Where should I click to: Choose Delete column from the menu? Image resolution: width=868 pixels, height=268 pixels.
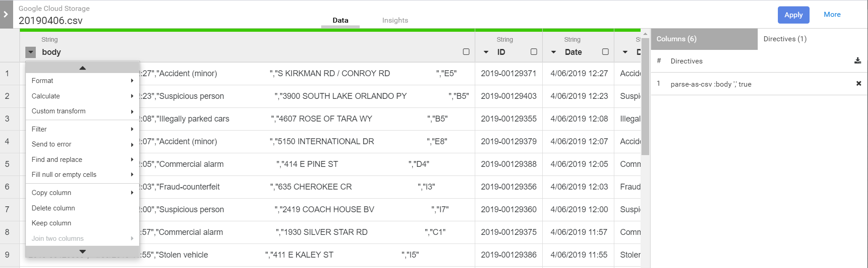click(x=53, y=208)
